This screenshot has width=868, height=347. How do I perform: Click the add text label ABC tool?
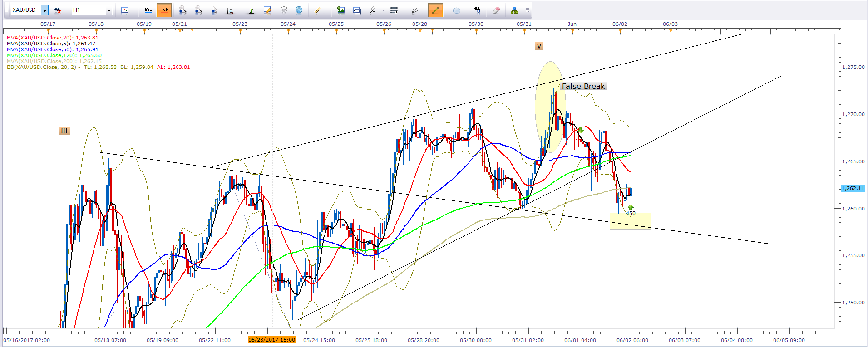tap(477, 10)
